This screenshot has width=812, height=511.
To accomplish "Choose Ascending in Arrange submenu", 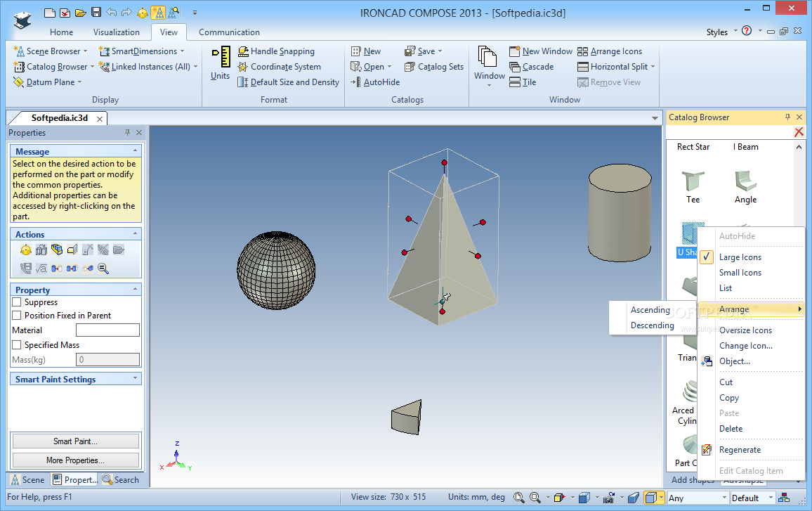I will coord(650,310).
